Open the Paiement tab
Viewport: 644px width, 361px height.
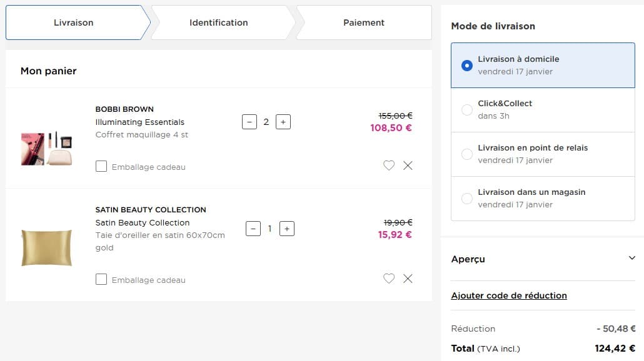click(363, 22)
